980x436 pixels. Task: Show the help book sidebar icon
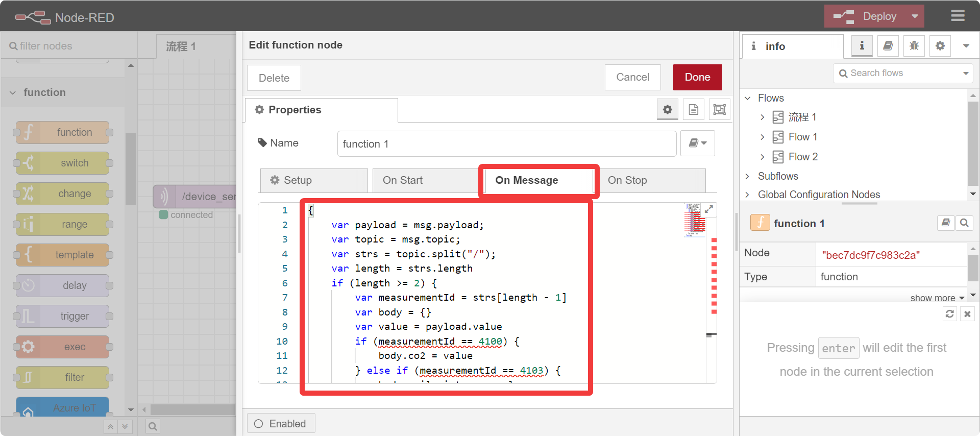coord(888,46)
